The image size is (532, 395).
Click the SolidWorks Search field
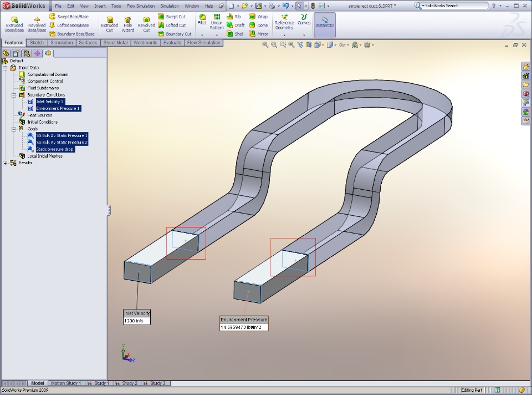pyautogui.click(x=451, y=6)
